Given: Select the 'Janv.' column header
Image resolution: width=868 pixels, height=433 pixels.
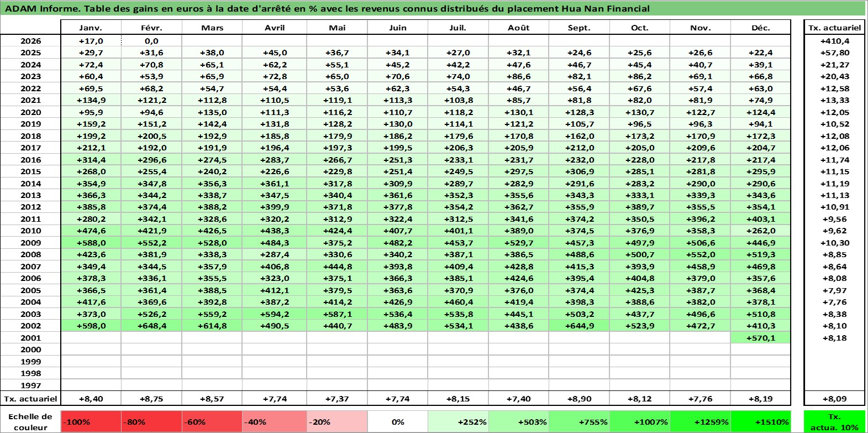Looking at the screenshot, I should 91,28.
